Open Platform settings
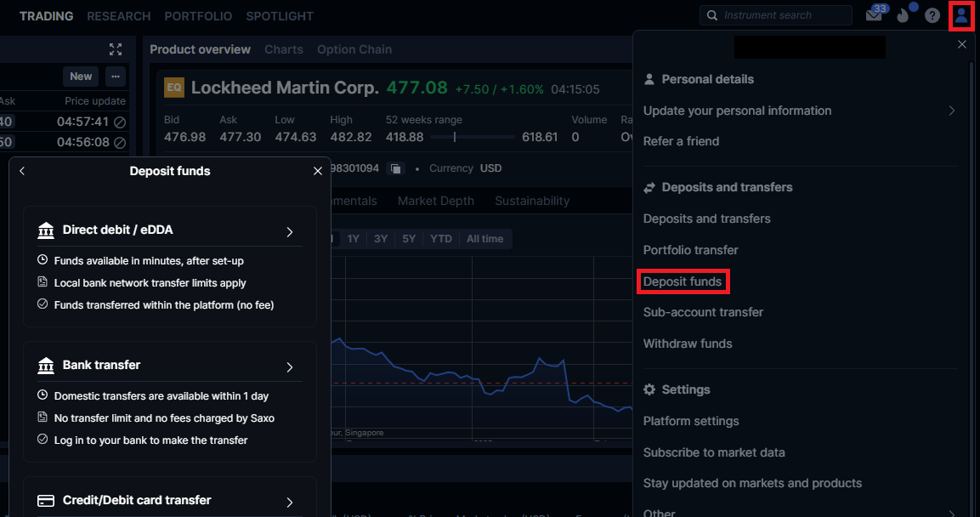980x517 pixels. [x=691, y=422]
